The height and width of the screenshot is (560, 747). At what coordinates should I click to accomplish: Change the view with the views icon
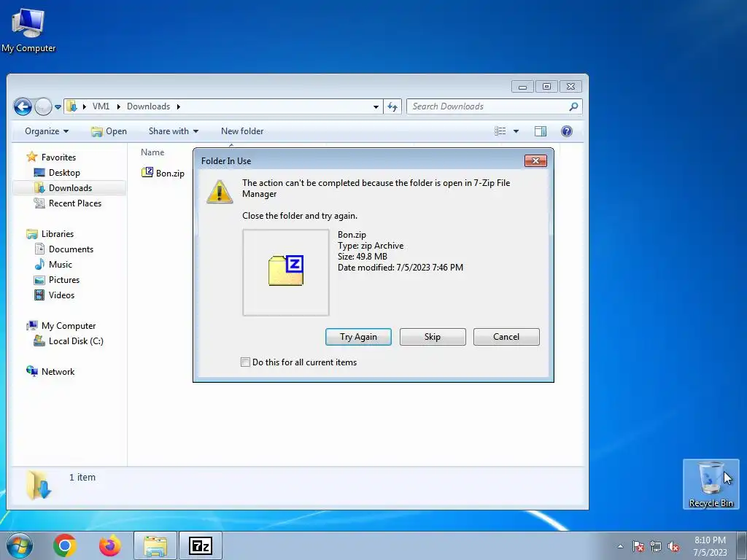click(x=500, y=131)
